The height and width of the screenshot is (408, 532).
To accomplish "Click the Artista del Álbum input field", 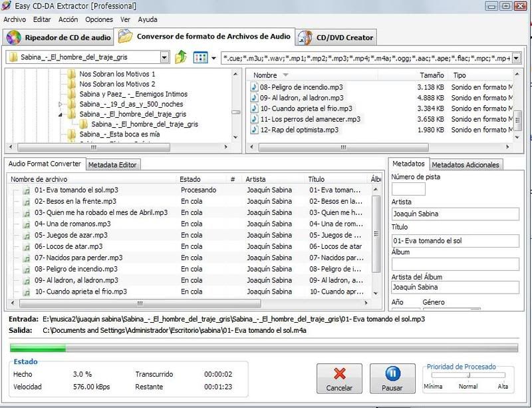I will (x=456, y=288).
